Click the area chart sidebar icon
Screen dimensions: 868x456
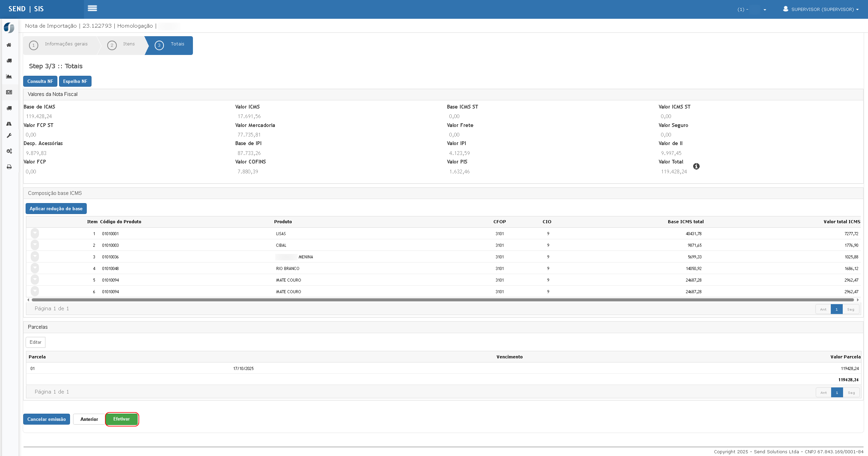[x=9, y=76]
